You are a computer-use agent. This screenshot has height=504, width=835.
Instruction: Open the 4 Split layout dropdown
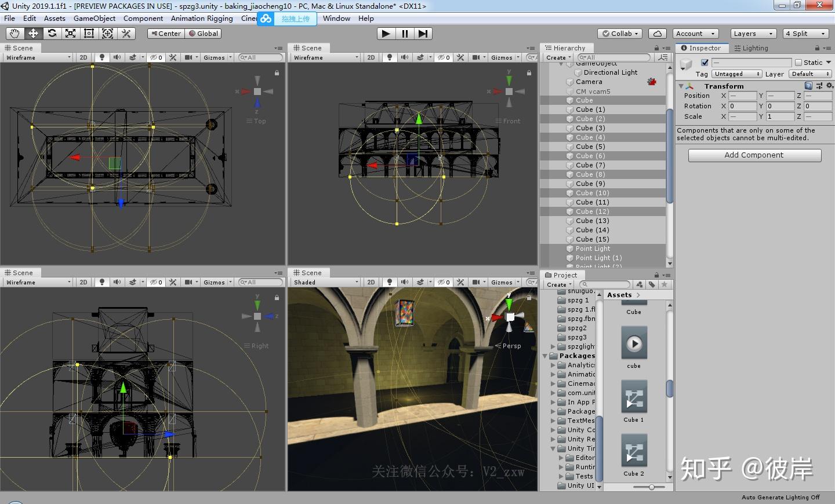(x=805, y=34)
